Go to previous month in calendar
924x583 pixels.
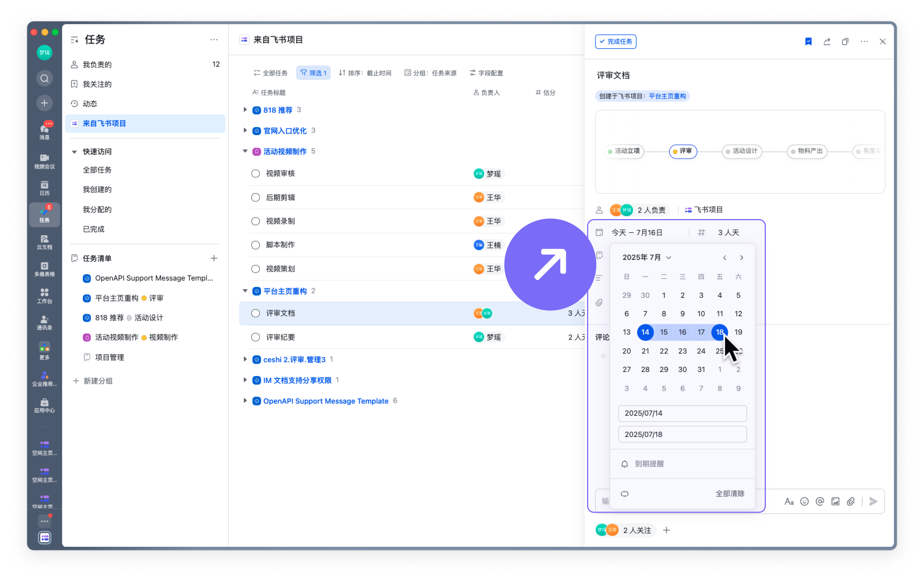724,258
